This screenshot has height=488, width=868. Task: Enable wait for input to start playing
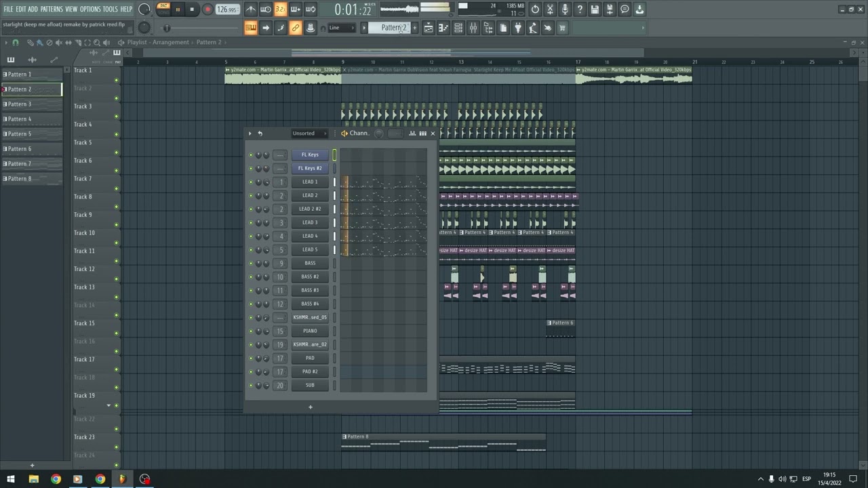265,9
